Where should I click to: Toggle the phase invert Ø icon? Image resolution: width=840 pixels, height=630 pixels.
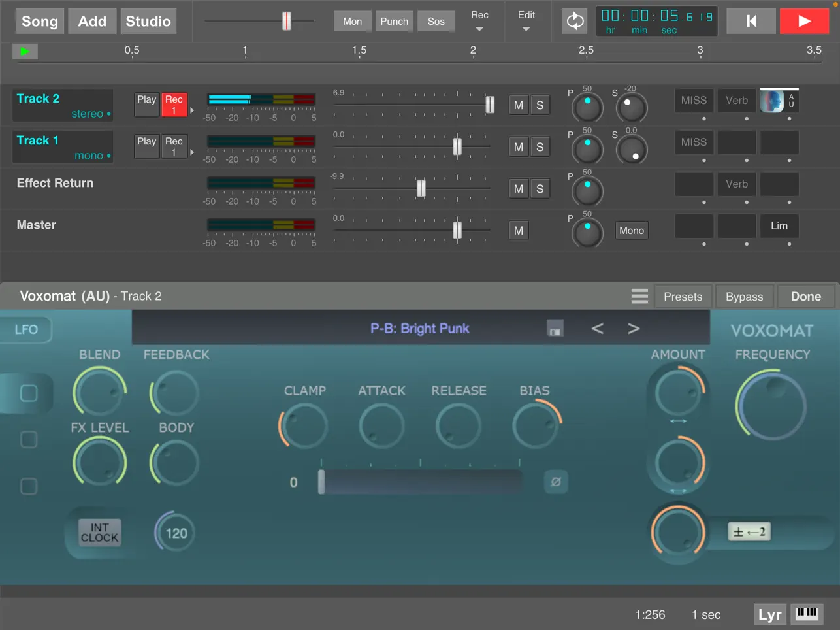[x=556, y=482]
